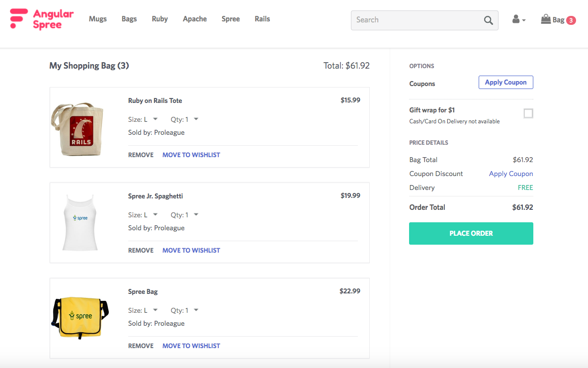Expand Qty dropdown for Spree Jr. Spaghetti

pos(184,215)
